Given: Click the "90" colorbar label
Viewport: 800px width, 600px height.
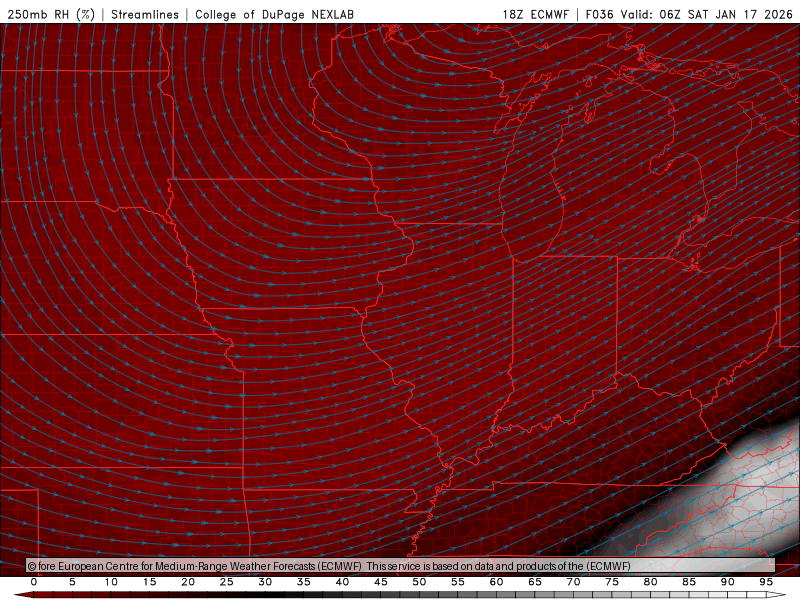Looking at the screenshot, I should [728, 582].
